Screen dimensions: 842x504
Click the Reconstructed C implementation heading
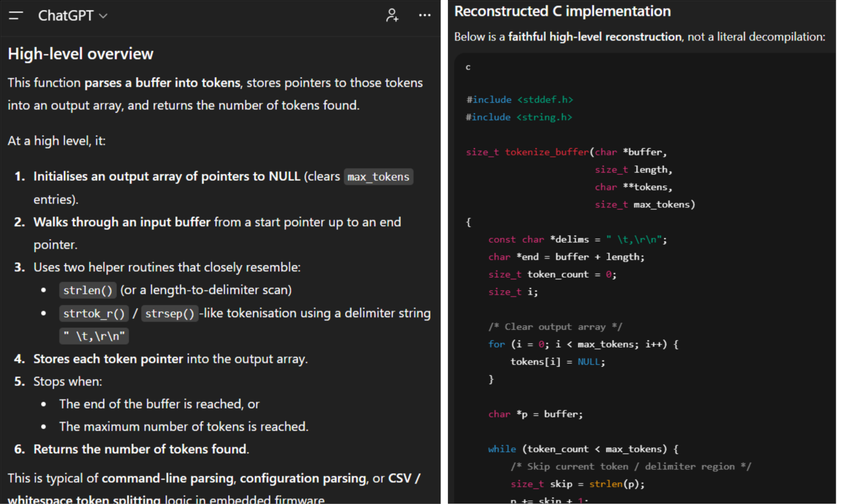562,12
